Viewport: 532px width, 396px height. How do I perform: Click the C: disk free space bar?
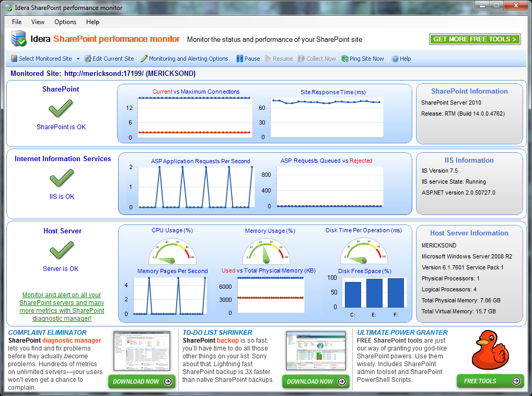pos(353,295)
